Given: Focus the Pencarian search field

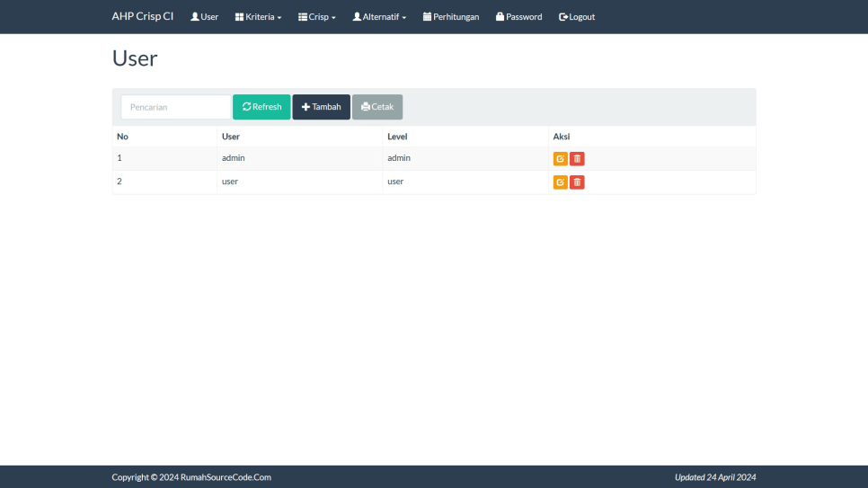Looking at the screenshot, I should pos(176,107).
